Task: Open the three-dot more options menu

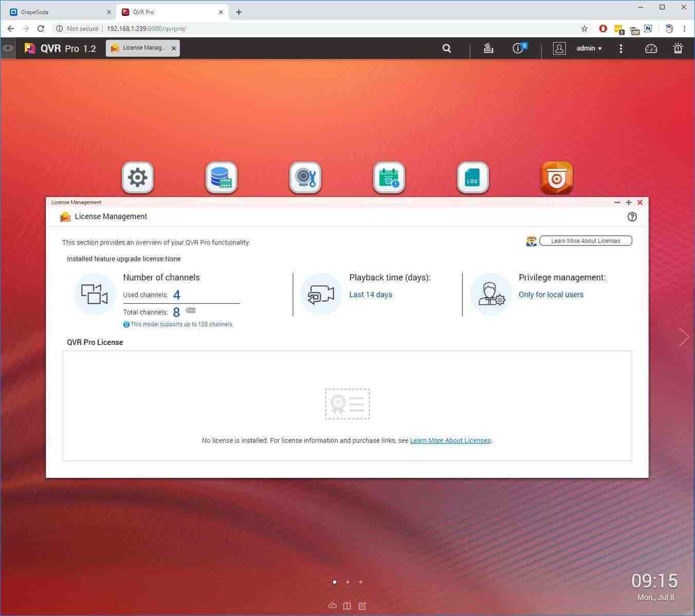Action: coord(621,48)
